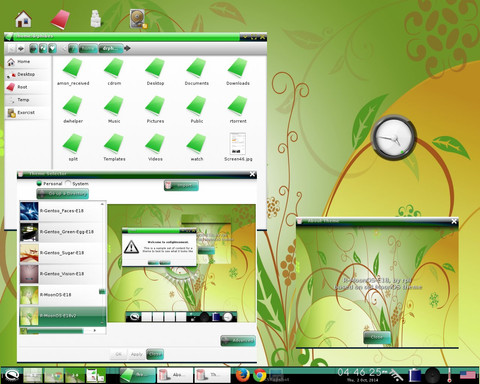Open the Pictures folder icon
480x384 pixels.
click(155, 109)
